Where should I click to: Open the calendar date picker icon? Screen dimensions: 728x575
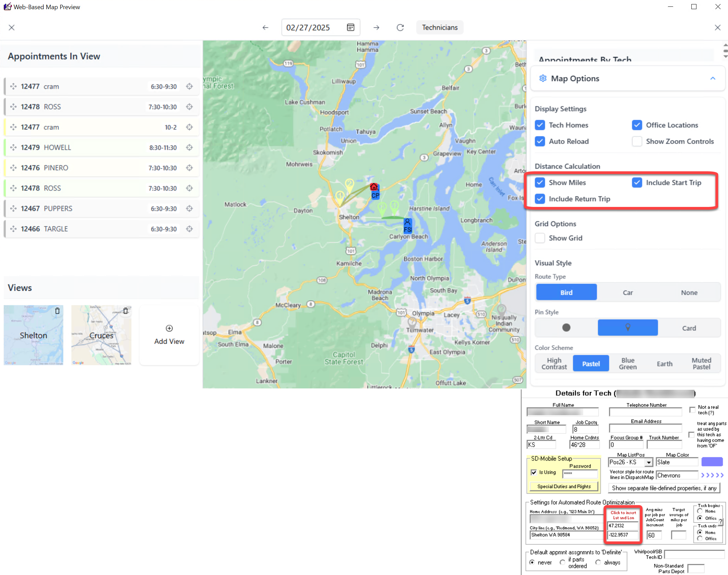[x=351, y=27]
